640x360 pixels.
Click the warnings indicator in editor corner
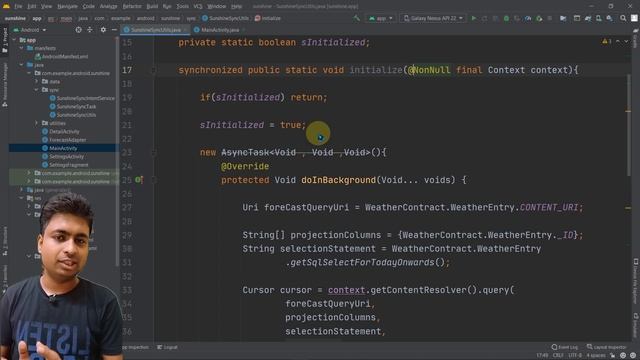tap(607, 42)
